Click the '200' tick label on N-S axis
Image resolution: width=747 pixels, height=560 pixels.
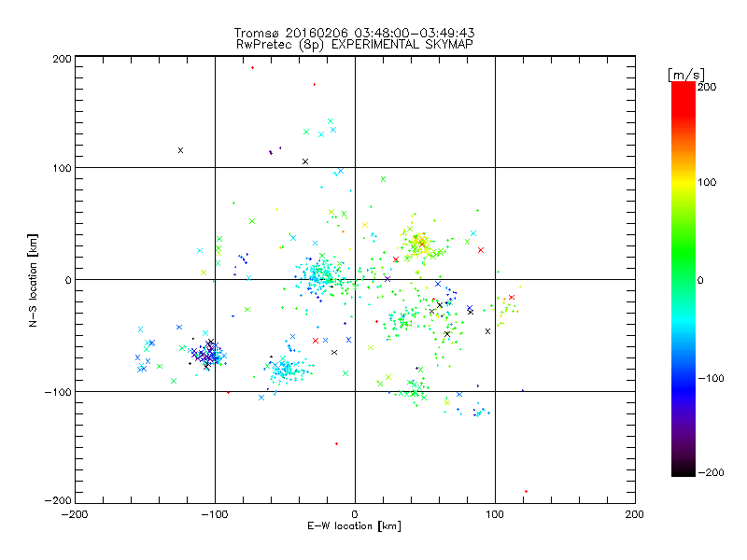coord(62,59)
